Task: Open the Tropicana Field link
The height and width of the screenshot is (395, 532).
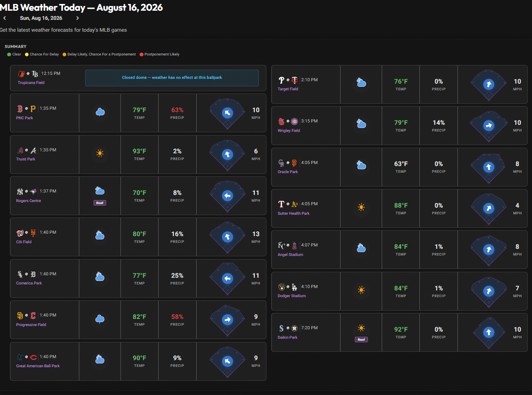Action: tap(31, 83)
